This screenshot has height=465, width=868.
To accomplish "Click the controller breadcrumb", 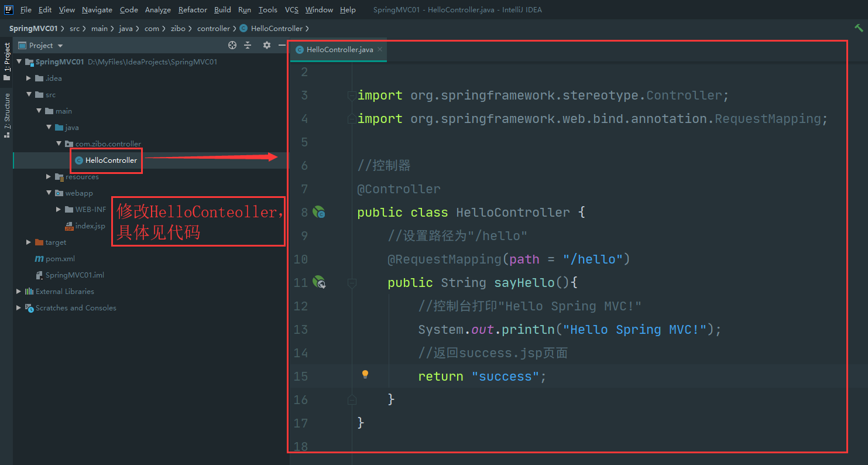I will [214, 28].
